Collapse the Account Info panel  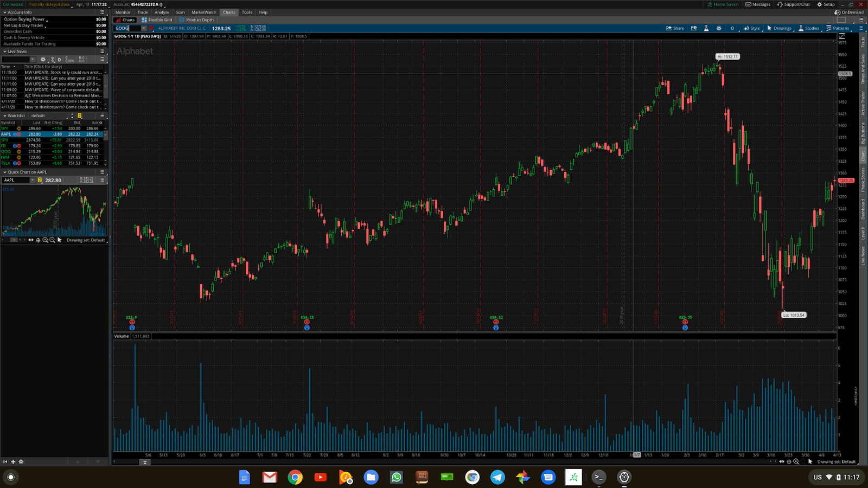pyautogui.click(x=4, y=12)
